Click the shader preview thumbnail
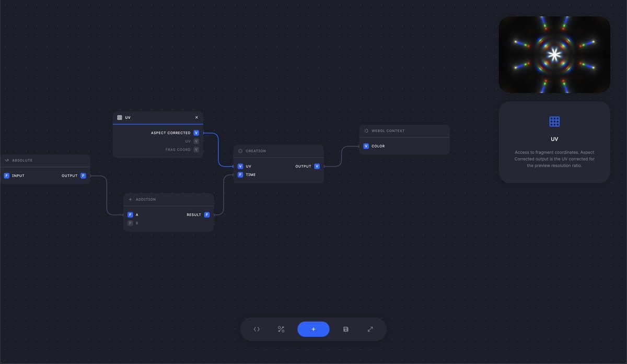 pos(554,54)
